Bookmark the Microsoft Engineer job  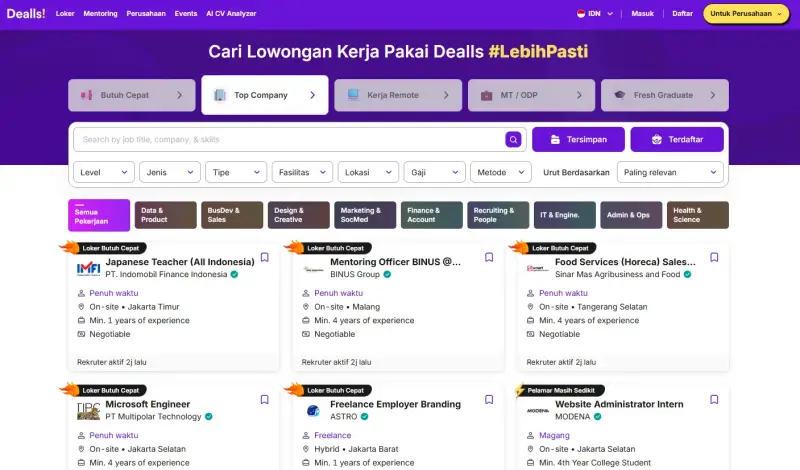click(x=264, y=400)
